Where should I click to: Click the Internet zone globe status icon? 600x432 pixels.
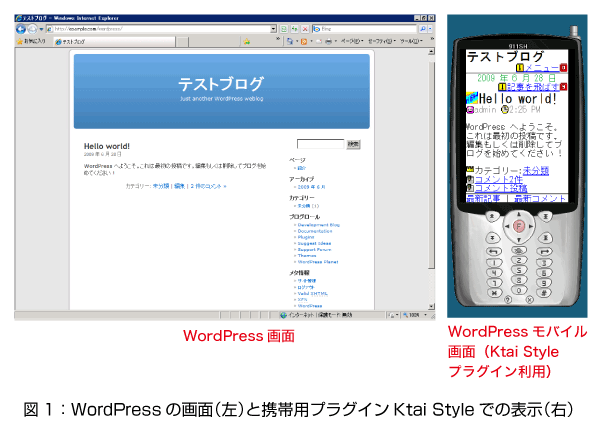point(283,315)
